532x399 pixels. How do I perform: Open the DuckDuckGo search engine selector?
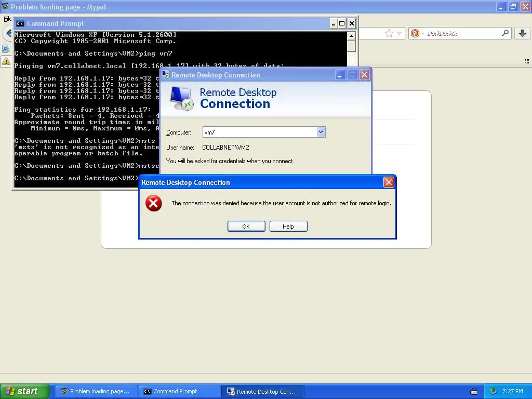[x=417, y=33]
